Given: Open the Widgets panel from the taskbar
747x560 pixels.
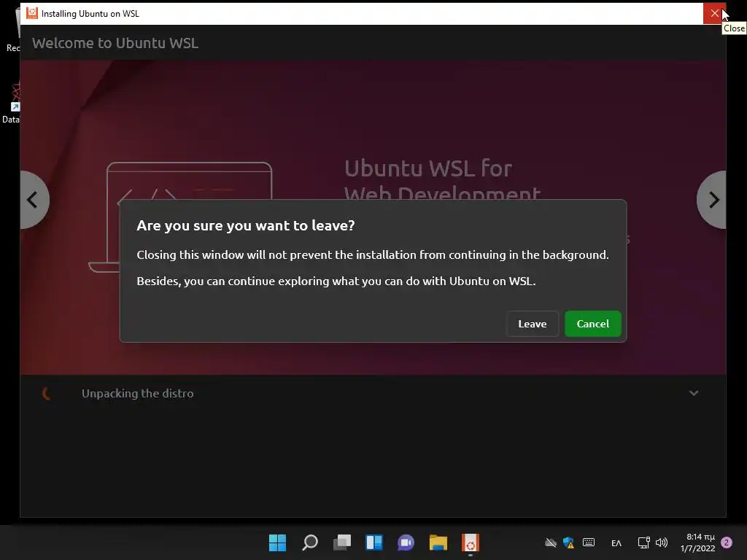Looking at the screenshot, I should (374, 542).
